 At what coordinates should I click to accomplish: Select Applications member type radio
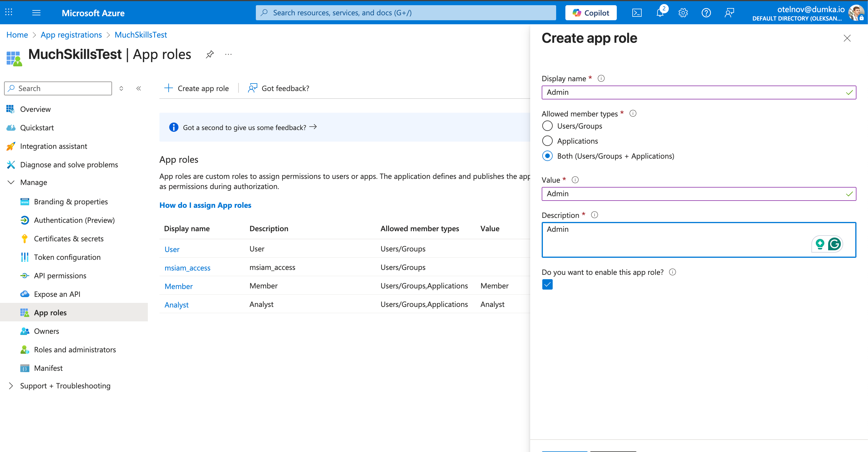click(547, 141)
